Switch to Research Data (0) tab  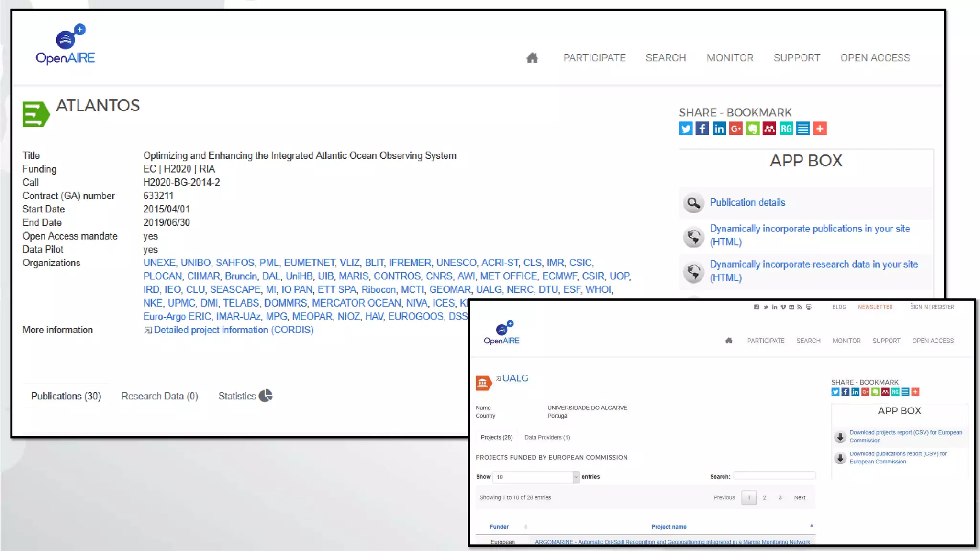pos(159,396)
